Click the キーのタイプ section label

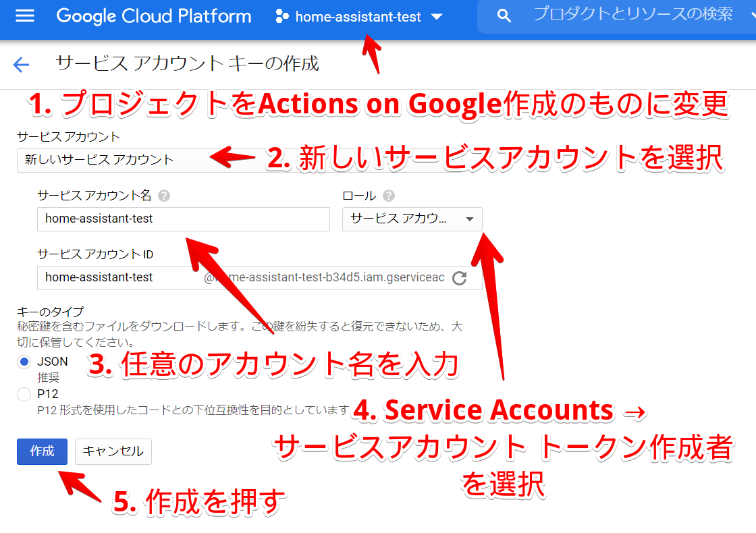[50, 312]
